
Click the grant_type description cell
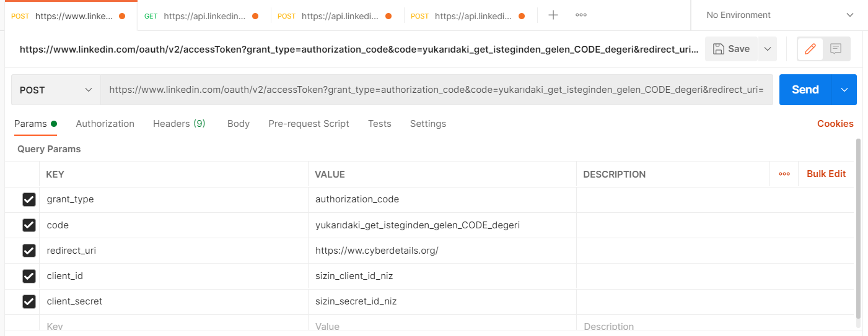point(715,199)
